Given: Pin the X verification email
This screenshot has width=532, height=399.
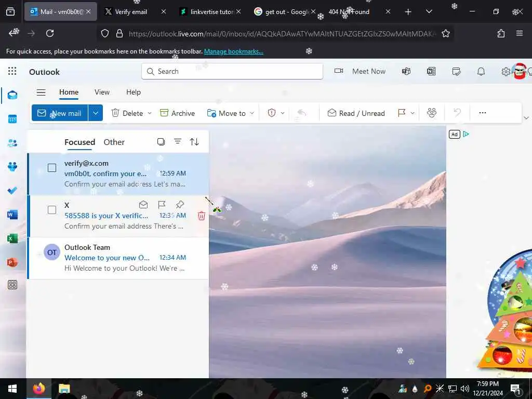Looking at the screenshot, I should pos(180,205).
